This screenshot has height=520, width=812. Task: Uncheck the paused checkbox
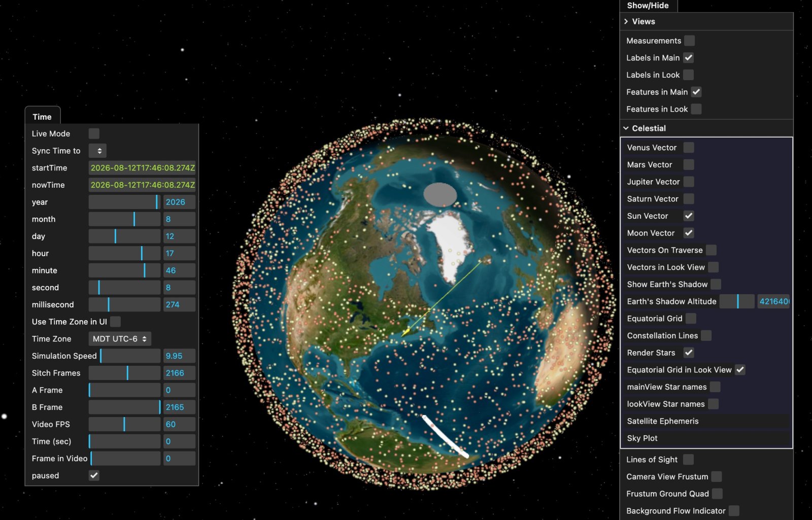point(94,475)
